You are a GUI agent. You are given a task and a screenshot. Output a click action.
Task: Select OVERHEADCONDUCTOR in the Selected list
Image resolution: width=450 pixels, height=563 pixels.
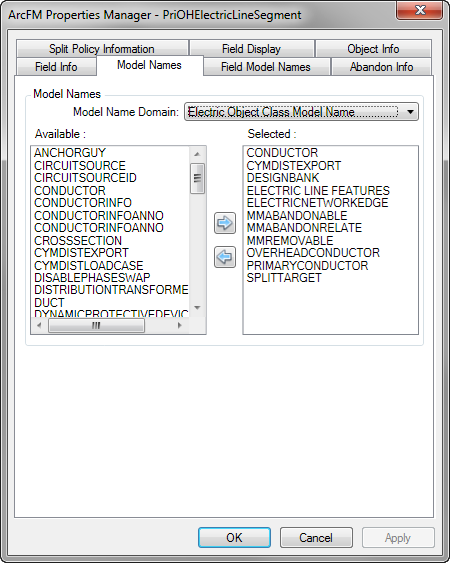pos(313,253)
